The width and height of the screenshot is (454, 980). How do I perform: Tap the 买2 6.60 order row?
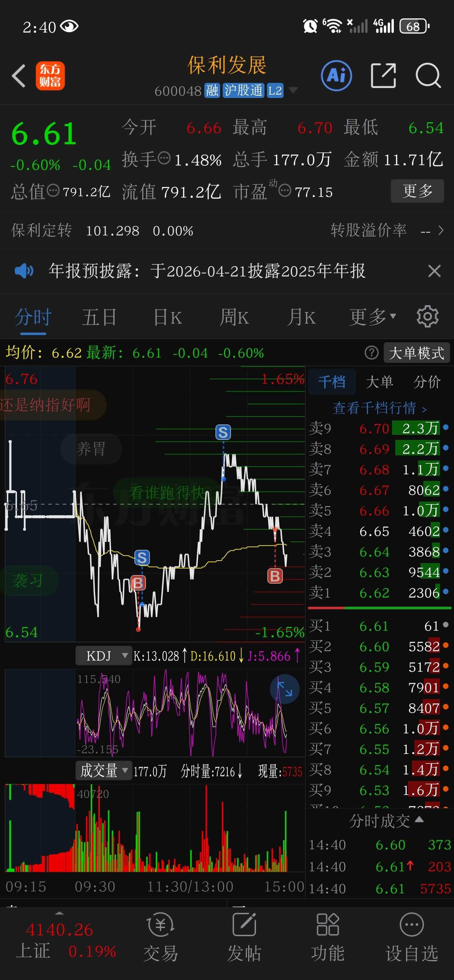click(x=379, y=646)
